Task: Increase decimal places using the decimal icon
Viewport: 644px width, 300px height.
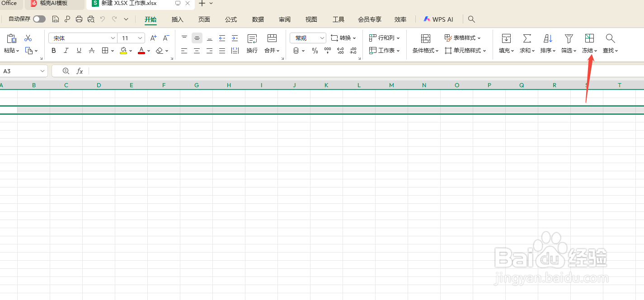Action: [x=340, y=50]
